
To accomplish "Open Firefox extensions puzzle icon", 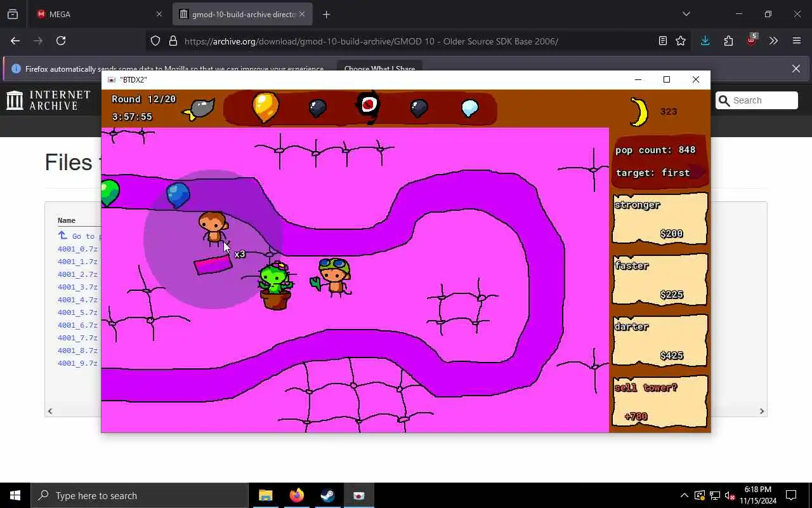I will pyautogui.click(x=728, y=41).
